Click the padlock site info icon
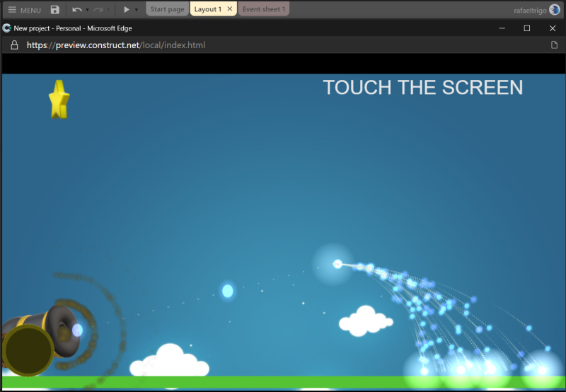This screenshot has width=566, height=392. pyautogui.click(x=14, y=45)
